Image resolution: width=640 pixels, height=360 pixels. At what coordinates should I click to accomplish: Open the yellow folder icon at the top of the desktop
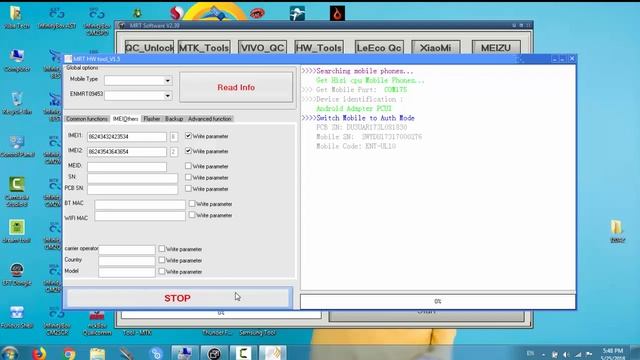coord(16,17)
